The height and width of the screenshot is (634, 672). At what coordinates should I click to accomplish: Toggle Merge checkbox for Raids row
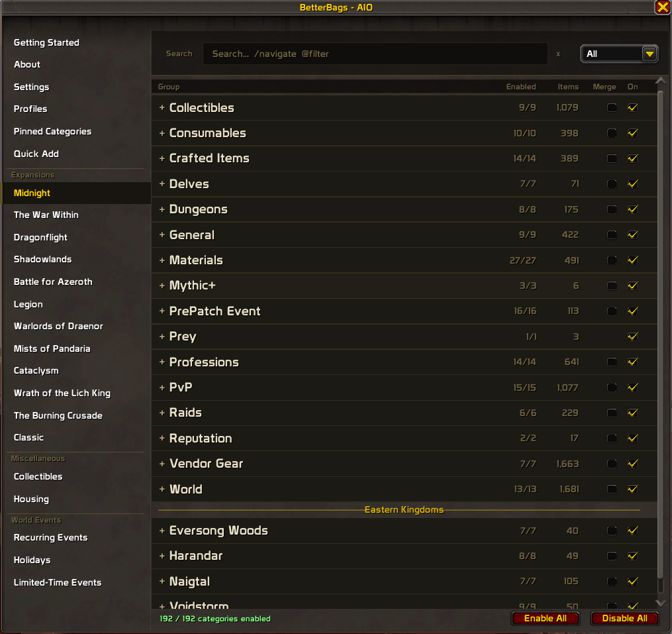tap(612, 413)
